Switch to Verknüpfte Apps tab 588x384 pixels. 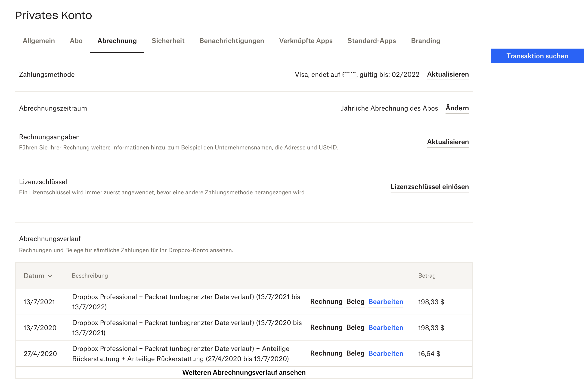coord(306,41)
